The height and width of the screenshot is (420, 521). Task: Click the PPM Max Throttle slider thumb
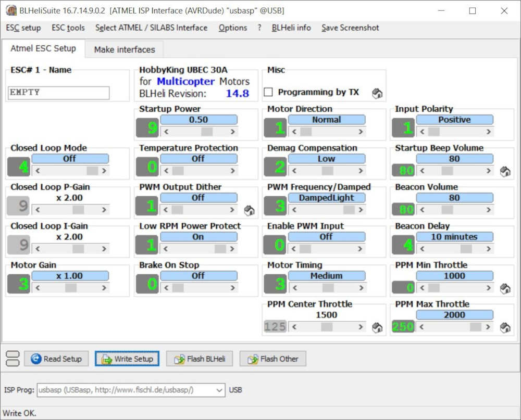[476, 327]
